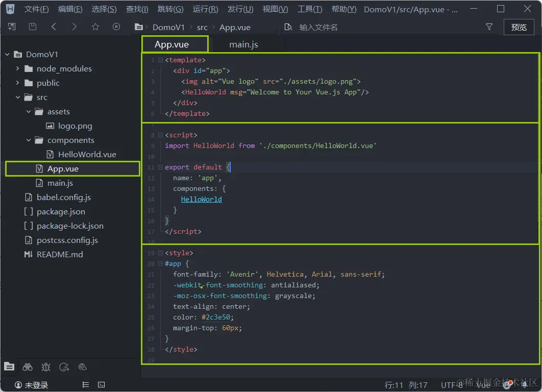542x392 pixels.
Task: Click the 预览 preview button
Action: pos(519,27)
